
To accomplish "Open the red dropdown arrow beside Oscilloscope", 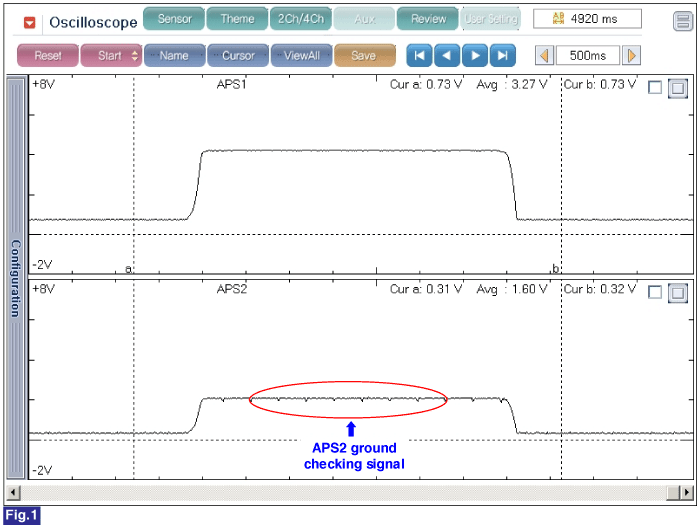I will click(29, 22).
